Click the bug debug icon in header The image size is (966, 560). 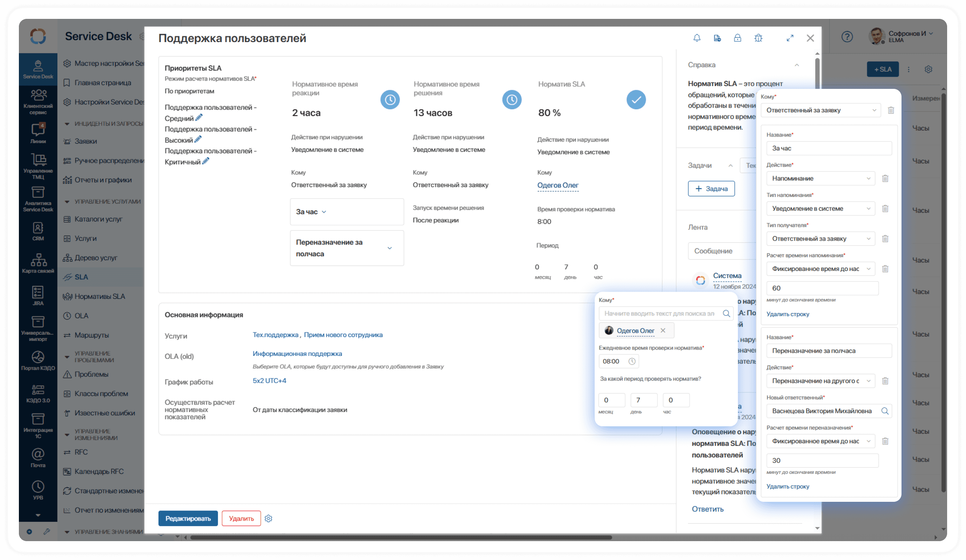click(758, 38)
